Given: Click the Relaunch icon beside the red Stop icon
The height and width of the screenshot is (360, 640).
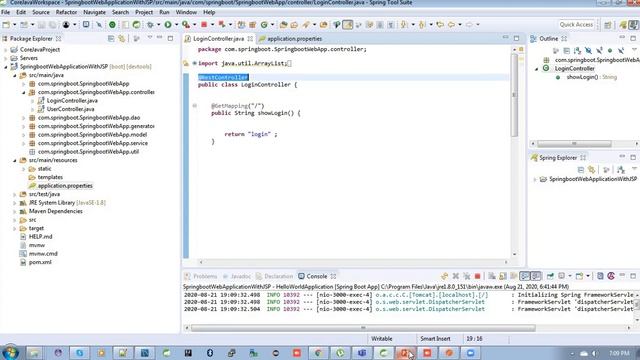Looking at the screenshot, I should pyautogui.click(x=222, y=24).
